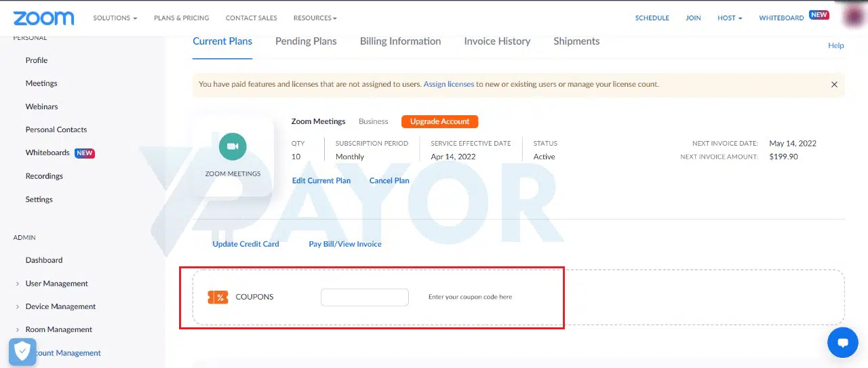Open Settings in sidebar
Screen dimensions: 868x368
[39, 199]
